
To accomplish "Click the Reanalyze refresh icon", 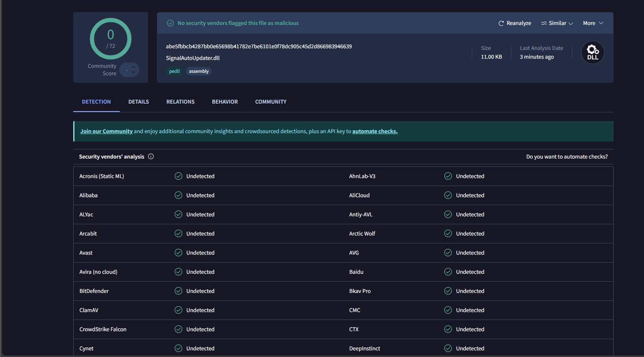I will tap(501, 23).
